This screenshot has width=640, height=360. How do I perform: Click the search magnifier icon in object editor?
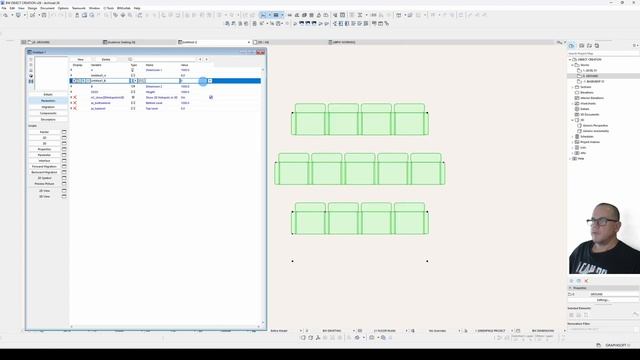[130, 59]
